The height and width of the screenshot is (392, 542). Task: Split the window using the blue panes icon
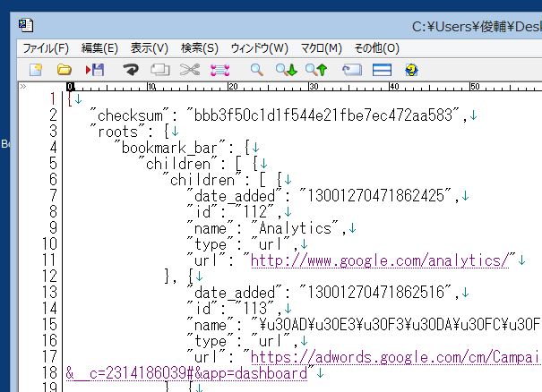(x=382, y=70)
